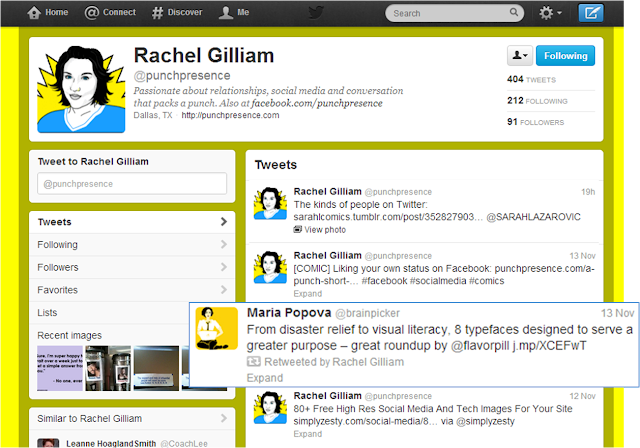Open the Rachel Gilliam link in Retweeted by
The image size is (640, 448).
click(368, 362)
